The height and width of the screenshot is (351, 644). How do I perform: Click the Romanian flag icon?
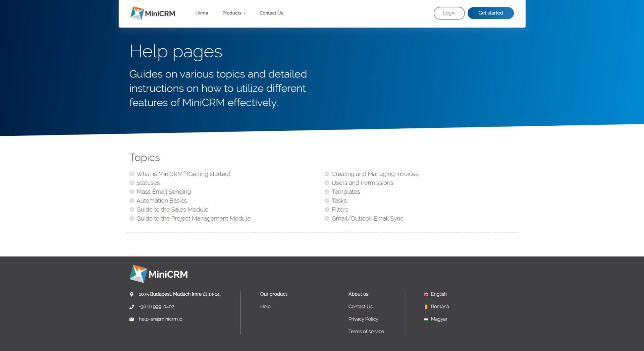[426, 307]
